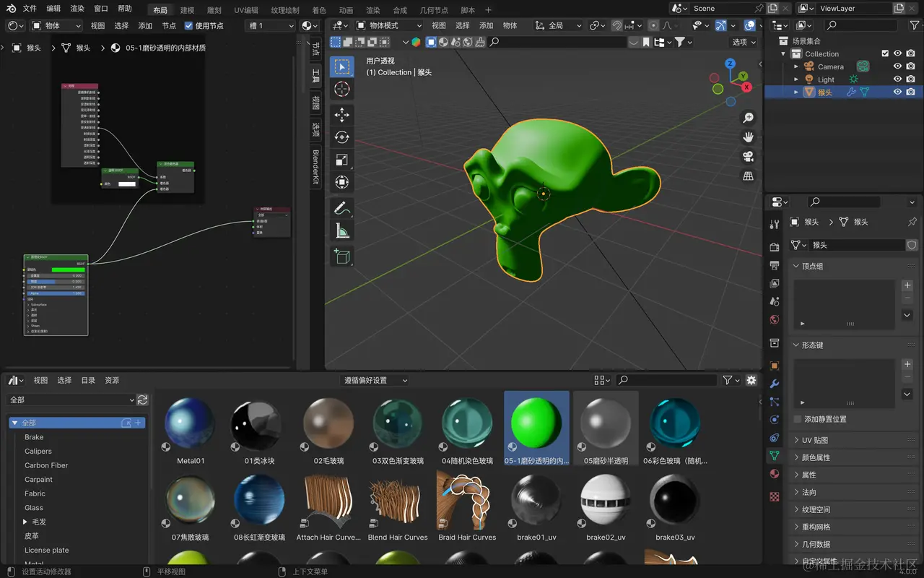The width and height of the screenshot is (924, 578).
Task: Click green base color swatch in node
Action: pyautogui.click(x=68, y=269)
